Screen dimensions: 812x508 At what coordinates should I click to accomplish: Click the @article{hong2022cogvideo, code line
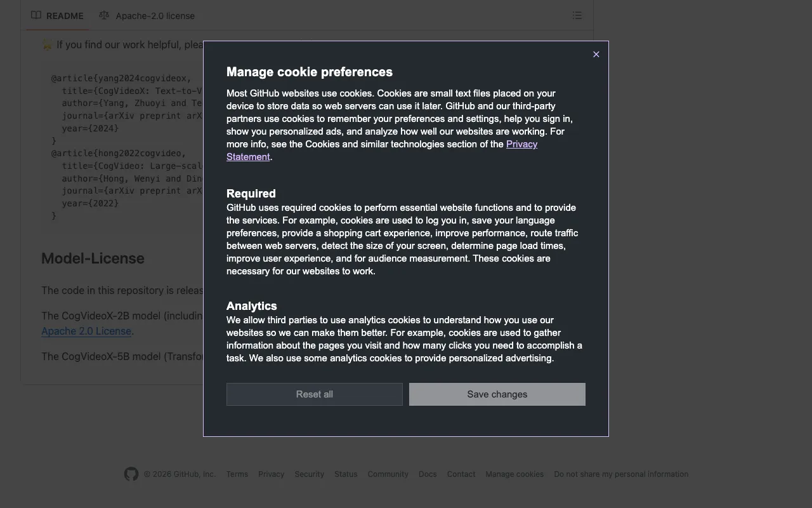(x=119, y=153)
